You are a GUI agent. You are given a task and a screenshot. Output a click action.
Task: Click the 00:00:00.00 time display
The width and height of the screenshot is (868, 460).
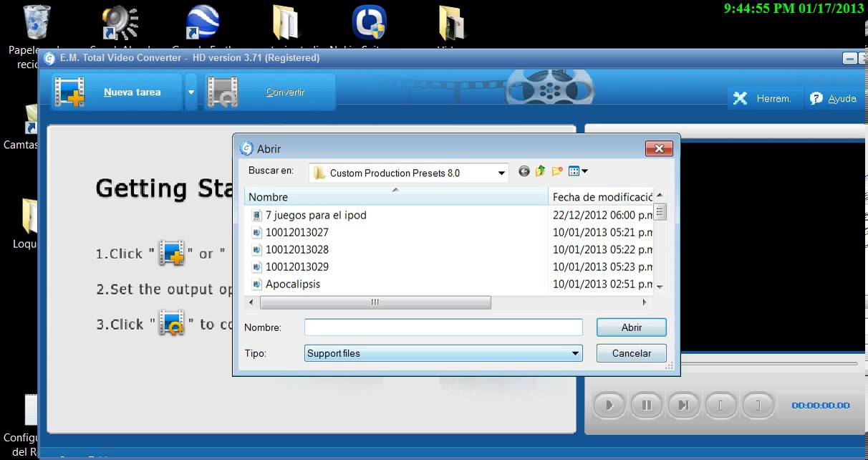click(x=821, y=406)
